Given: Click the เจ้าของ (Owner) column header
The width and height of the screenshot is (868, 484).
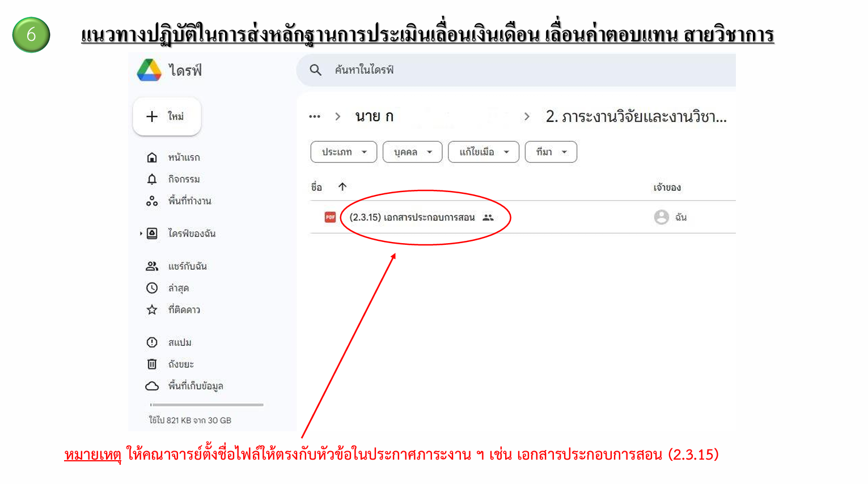Looking at the screenshot, I should [x=667, y=188].
